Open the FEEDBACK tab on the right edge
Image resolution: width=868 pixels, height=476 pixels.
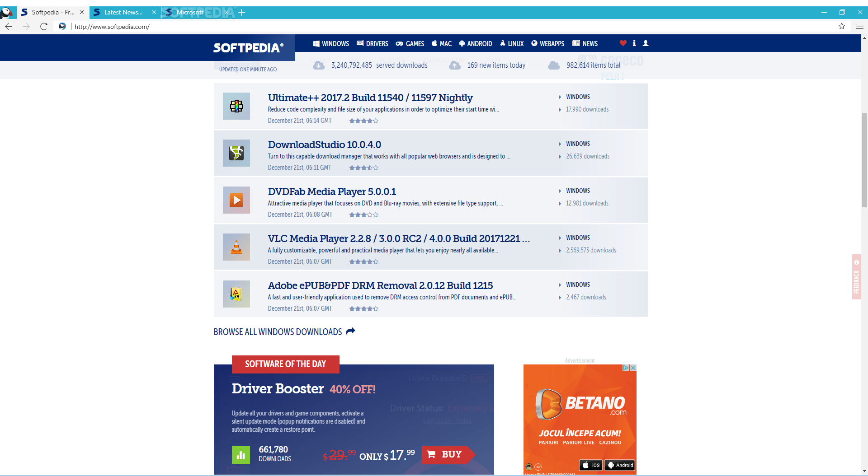point(856,277)
